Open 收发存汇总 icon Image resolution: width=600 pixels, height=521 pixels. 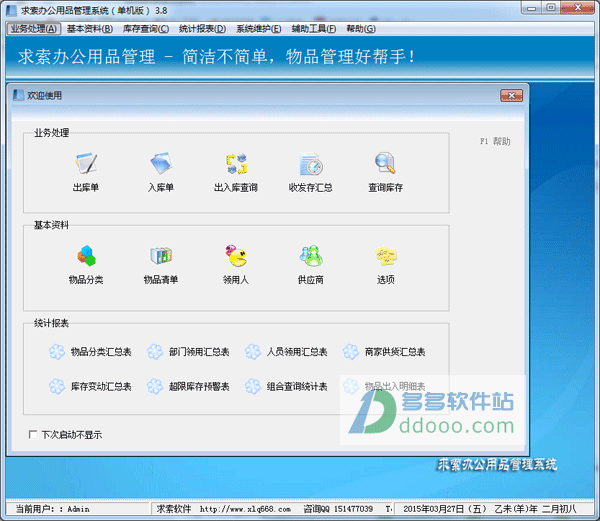[x=311, y=163]
